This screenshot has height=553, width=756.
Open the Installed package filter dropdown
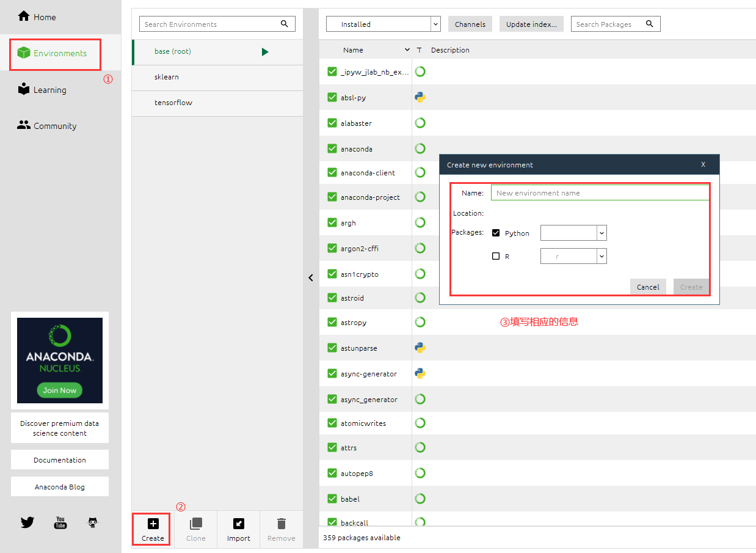pos(383,24)
